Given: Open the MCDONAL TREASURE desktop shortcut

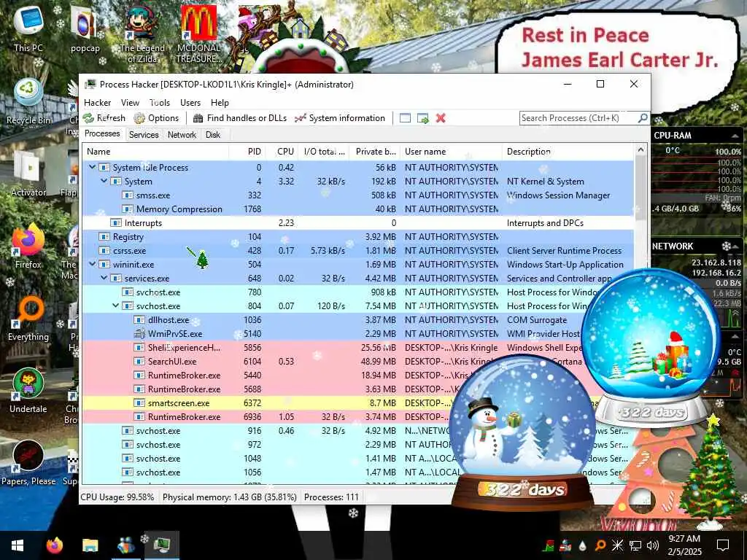Looking at the screenshot, I should point(198,34).
